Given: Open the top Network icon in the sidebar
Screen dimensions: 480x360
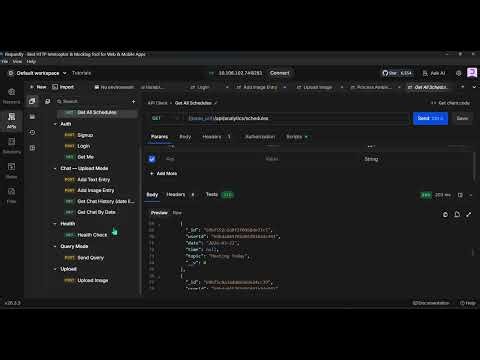Looking at the screenshot, I should 11,96.
